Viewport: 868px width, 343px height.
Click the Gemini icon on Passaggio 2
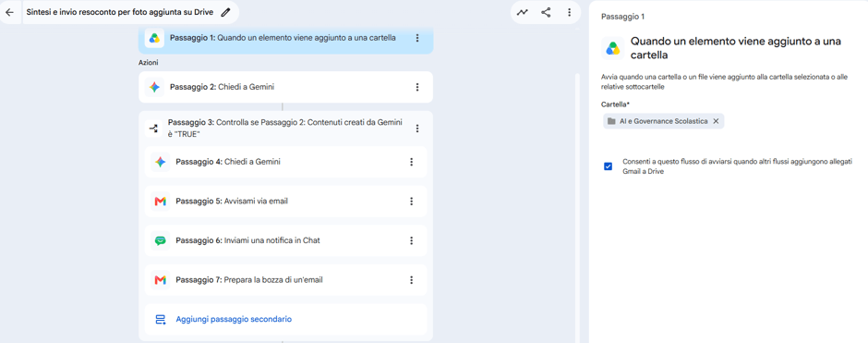pos(154,87)
